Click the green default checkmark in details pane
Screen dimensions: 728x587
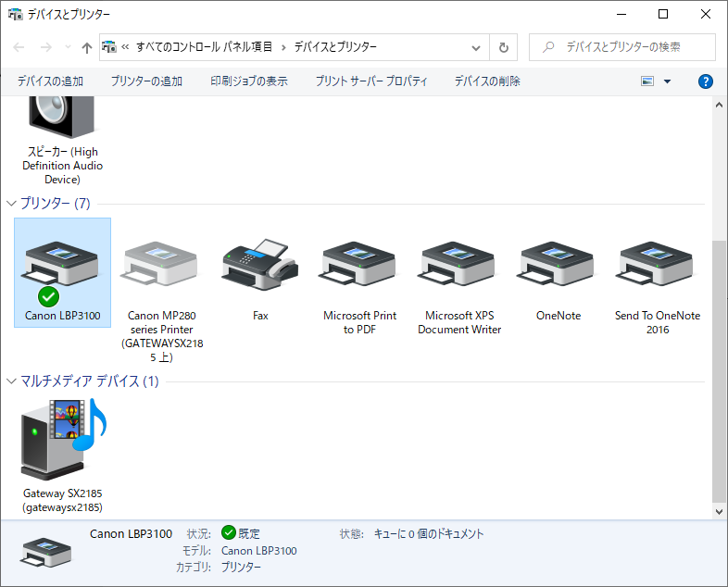[x=229, y=532]
